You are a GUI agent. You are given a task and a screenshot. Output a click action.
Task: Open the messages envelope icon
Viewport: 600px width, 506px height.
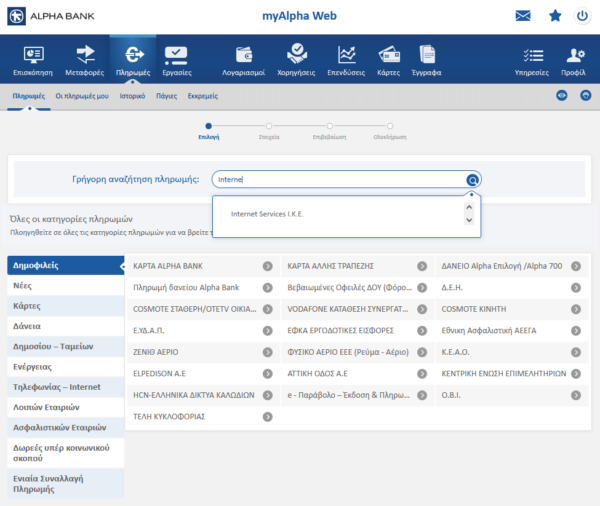pos(523,16)
